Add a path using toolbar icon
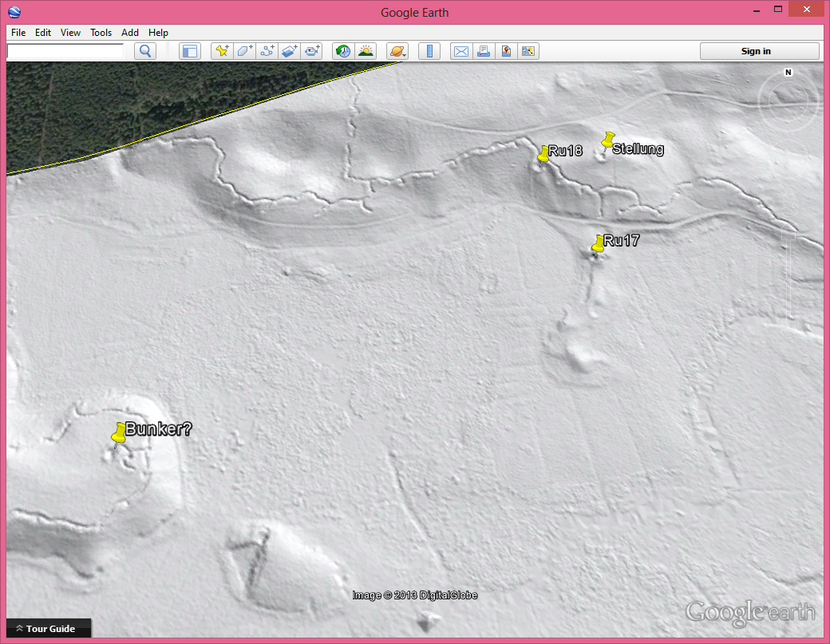 (267, 51)
